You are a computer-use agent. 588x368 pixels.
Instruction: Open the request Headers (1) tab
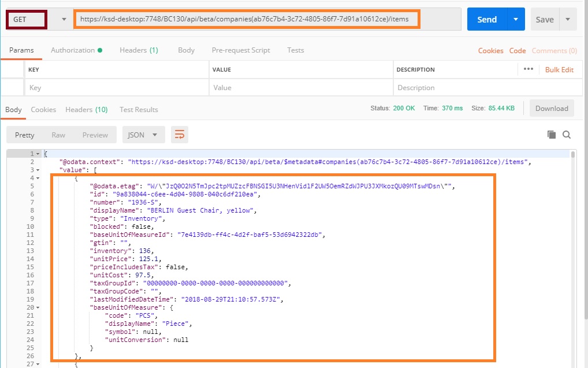pyautogui.click(x=139, y=50)
